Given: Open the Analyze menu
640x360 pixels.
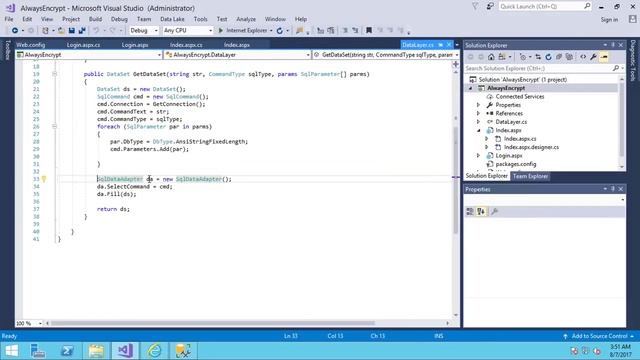Looking at the screenshot, I should tap(246, 19).
